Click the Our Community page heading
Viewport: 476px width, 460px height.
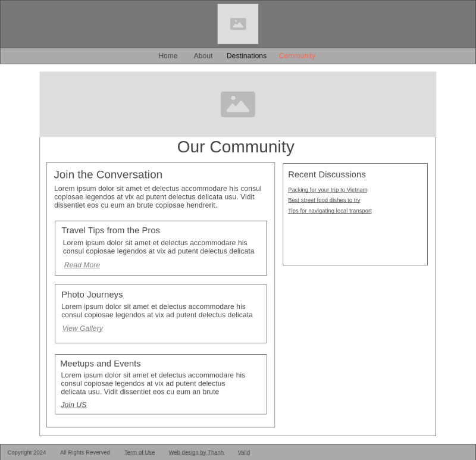[x=236, y=147]
